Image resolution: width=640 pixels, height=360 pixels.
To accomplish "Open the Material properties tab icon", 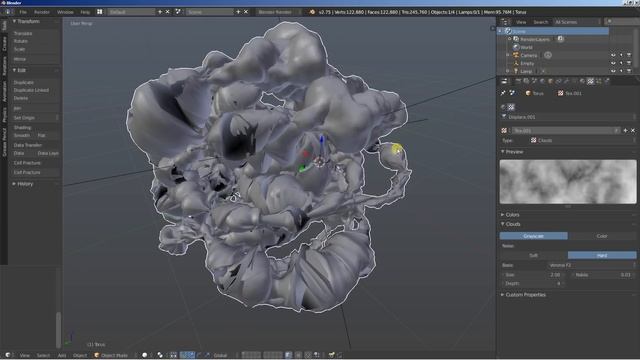I will (582, 81).
